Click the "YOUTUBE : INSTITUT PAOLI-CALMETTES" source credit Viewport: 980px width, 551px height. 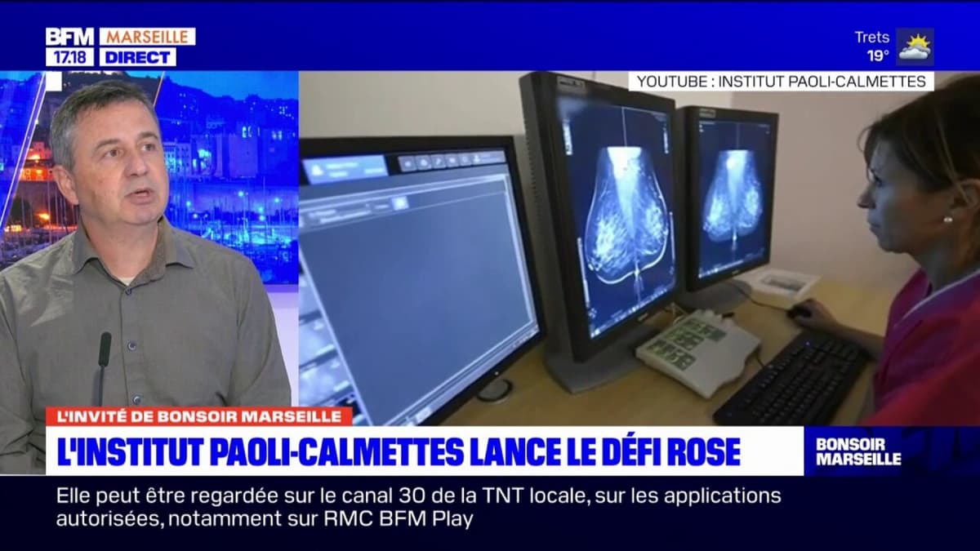782,81
